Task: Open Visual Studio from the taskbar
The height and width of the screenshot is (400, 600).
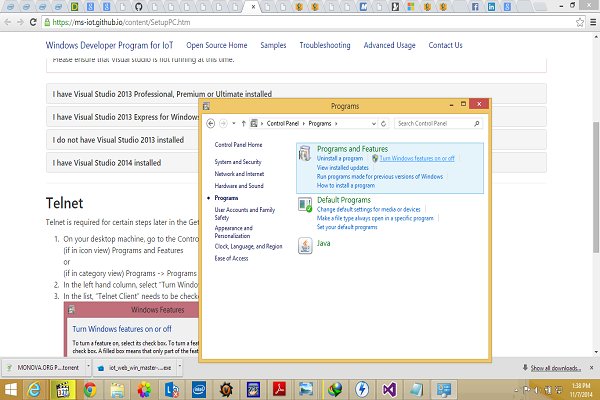Action: coord(389,390)
